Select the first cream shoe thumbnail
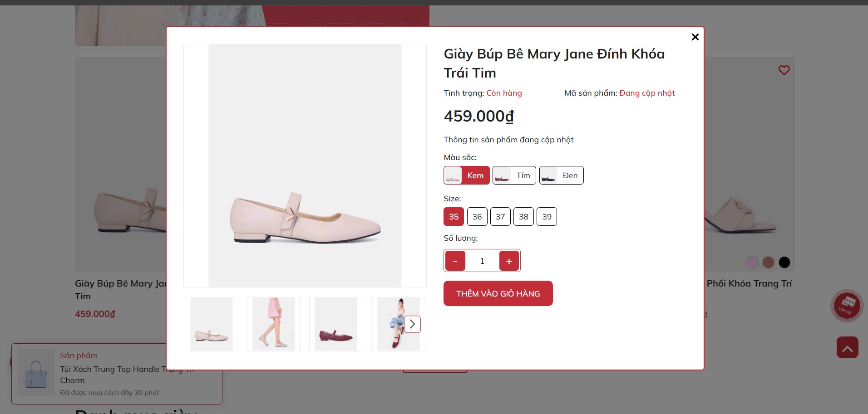Viewport: 868px width, 414px height. [x=212, y=324]
